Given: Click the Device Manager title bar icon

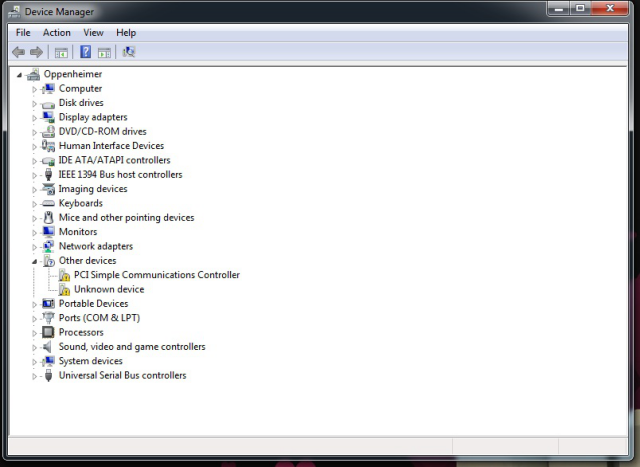Looking at the screenshot, I should pos(14,12).
